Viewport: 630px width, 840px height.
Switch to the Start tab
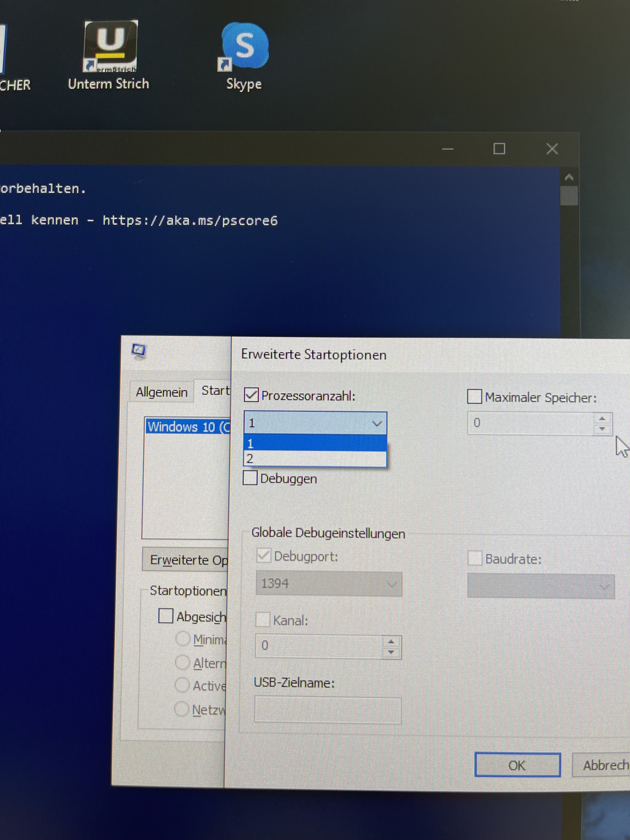point(215,390)
